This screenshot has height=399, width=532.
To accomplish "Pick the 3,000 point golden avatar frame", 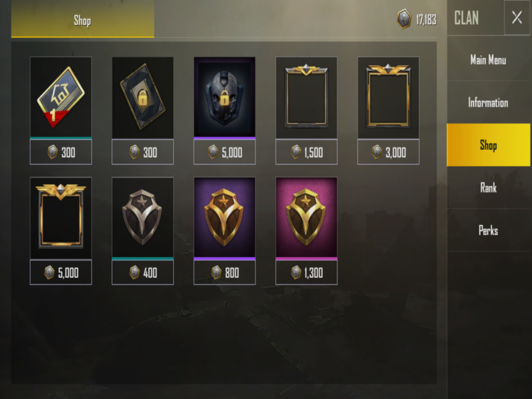I will click(388, 98).
